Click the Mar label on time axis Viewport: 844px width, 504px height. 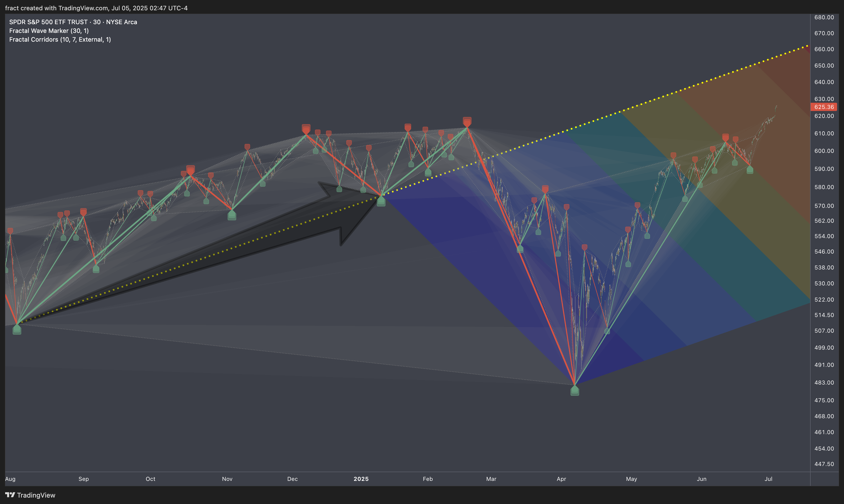[x=491, y=479]
